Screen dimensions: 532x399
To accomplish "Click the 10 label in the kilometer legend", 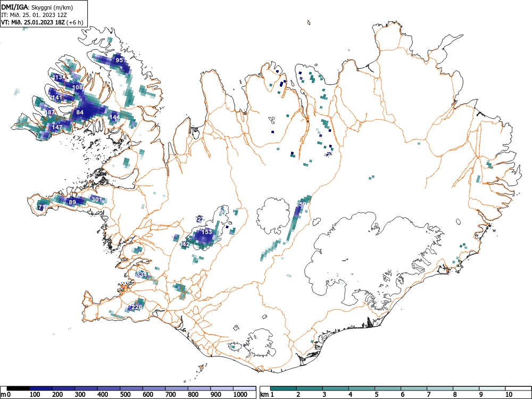I will tap(509, 395).
